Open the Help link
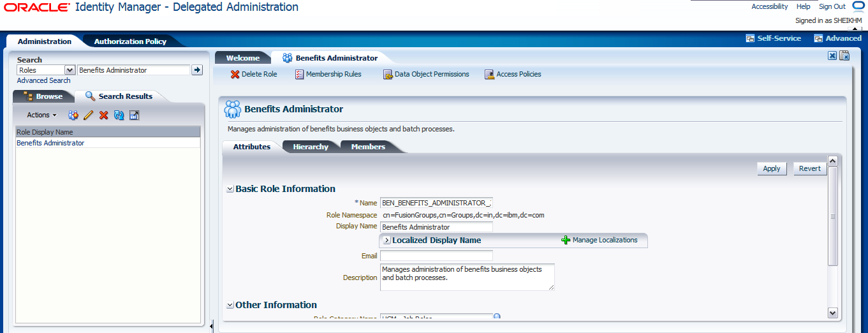 (804, 6)
